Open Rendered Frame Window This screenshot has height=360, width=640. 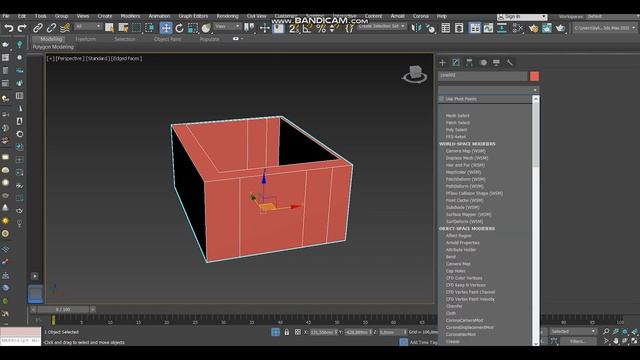click(x=547, y=28)
